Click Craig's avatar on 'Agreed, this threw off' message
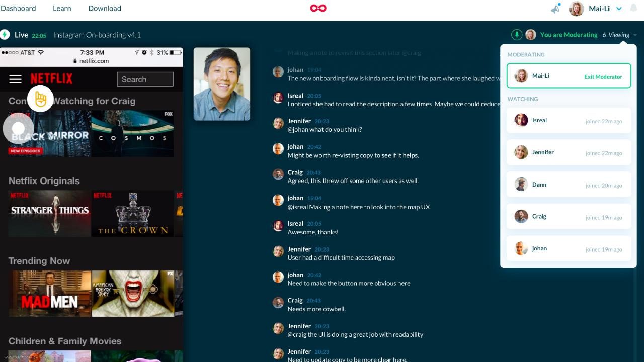 278,174
